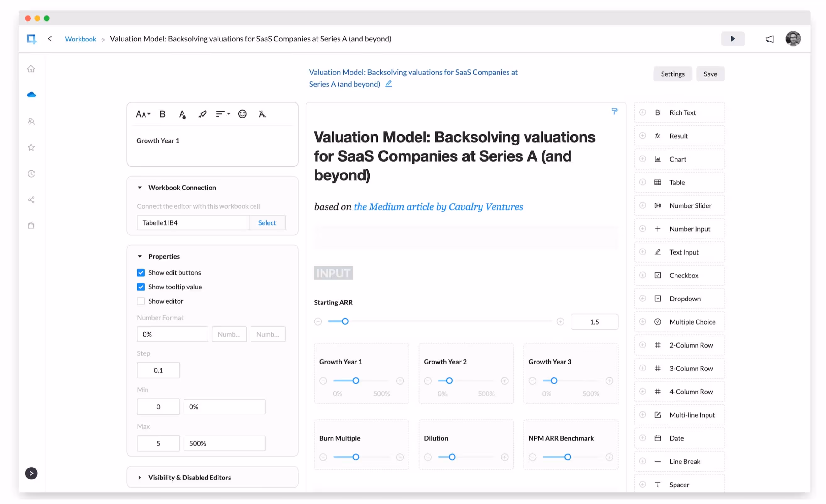Add Result element from palette
This screenshot has height=504, width=826.
point(680,136)
